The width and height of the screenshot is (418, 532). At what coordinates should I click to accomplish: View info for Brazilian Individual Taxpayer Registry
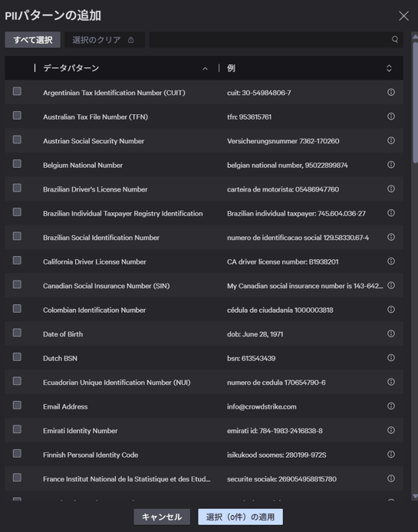[x=391, y=213]
